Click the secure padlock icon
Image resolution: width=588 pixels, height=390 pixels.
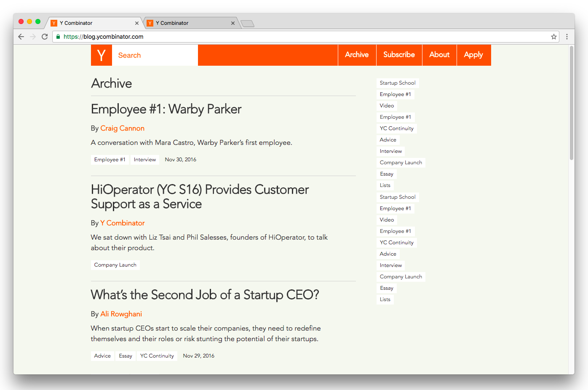pyautogui.click(x=58, y=37)
